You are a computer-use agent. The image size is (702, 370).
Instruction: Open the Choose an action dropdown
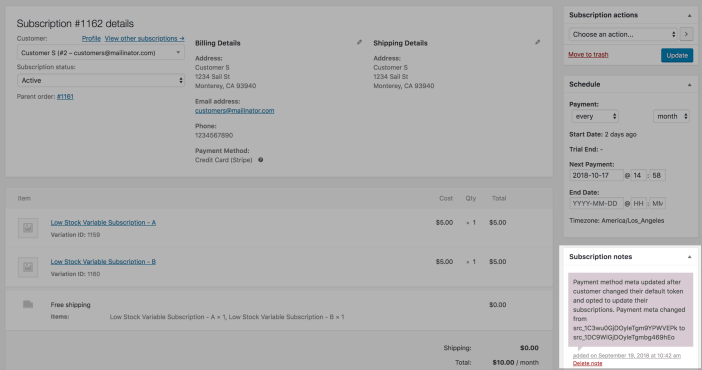pos(623,34)
